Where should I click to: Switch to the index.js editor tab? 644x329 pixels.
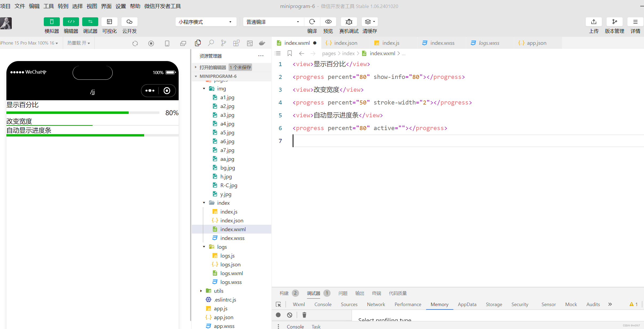[390, 43]
